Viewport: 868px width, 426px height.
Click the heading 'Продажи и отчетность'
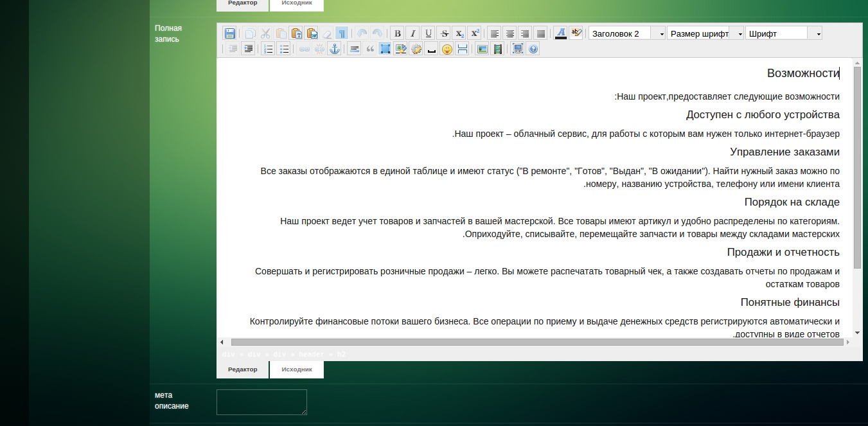pyautogui.click(x=783, y=253)
